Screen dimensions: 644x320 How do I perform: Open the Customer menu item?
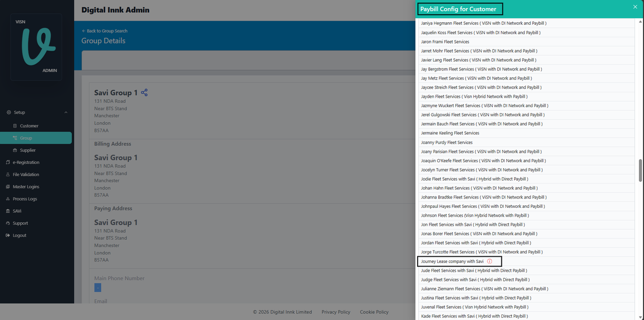coord(29,126)
